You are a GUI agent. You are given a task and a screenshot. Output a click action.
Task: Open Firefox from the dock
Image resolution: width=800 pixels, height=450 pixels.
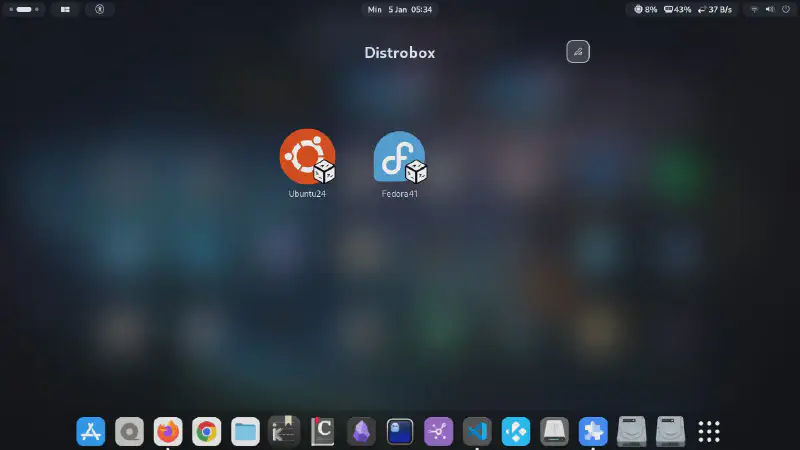(x=168, y=431)
